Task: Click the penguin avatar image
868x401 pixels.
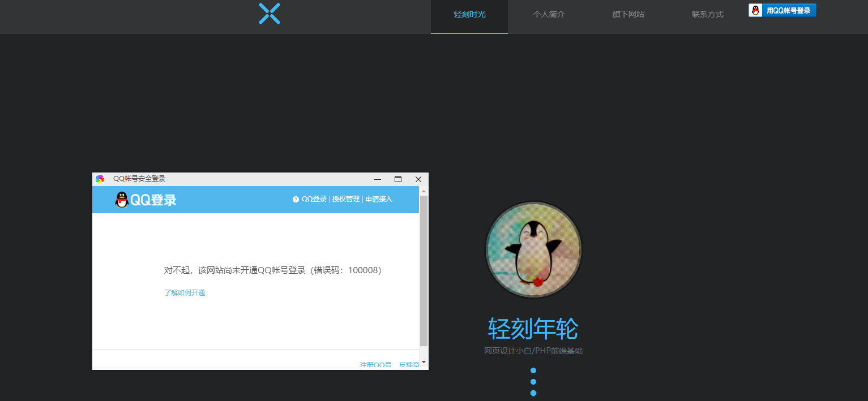Action: (x=533, y=249)
